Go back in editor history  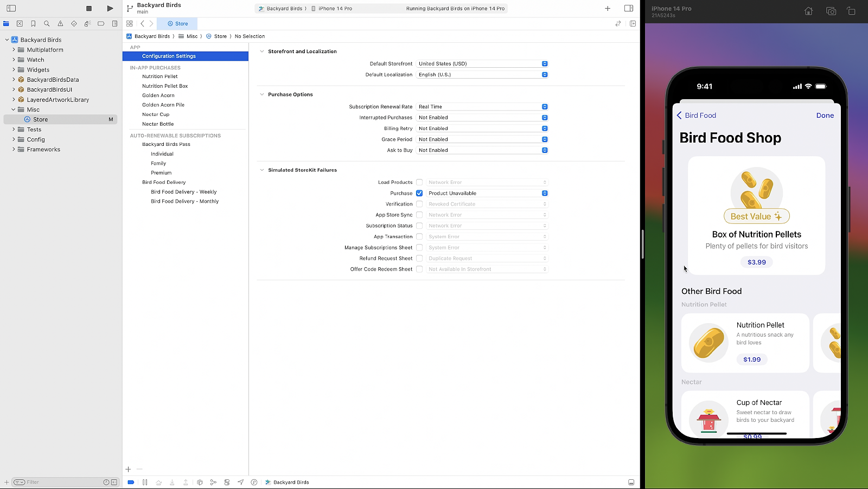click(142, 24)
